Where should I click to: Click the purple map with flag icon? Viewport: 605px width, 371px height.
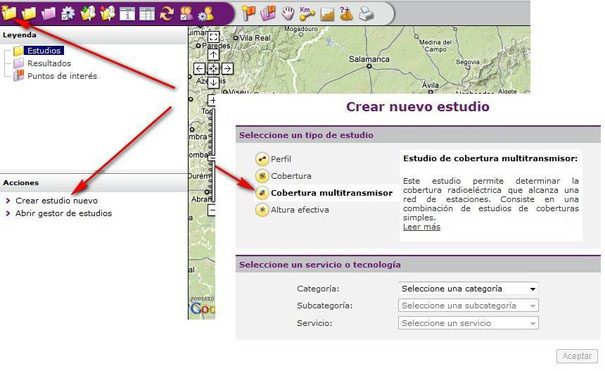pyautogui.click(x=269, y=13)
